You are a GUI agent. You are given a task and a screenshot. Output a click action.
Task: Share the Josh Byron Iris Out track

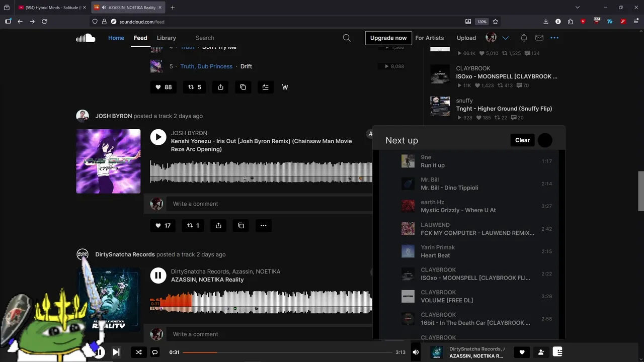click(218, 226)
